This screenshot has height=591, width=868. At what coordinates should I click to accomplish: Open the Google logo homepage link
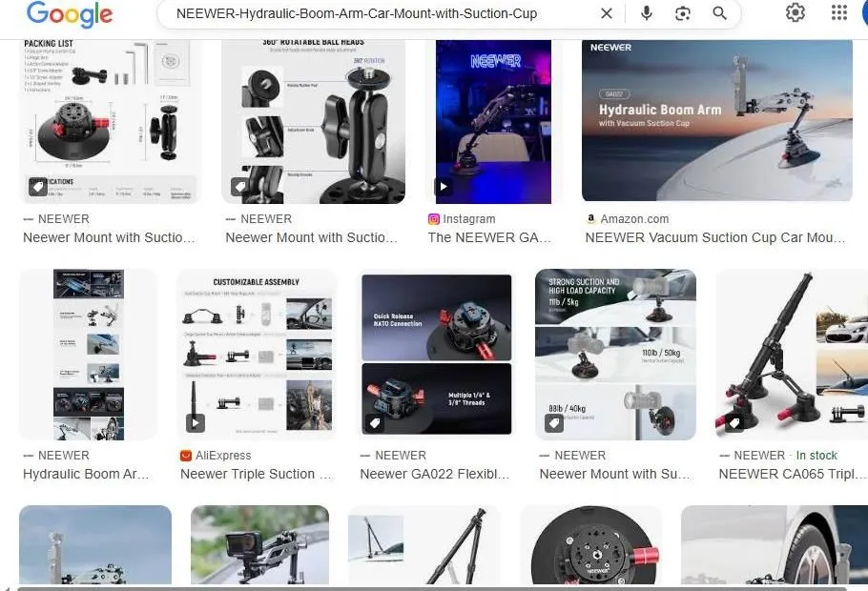[x=70, y=14]
